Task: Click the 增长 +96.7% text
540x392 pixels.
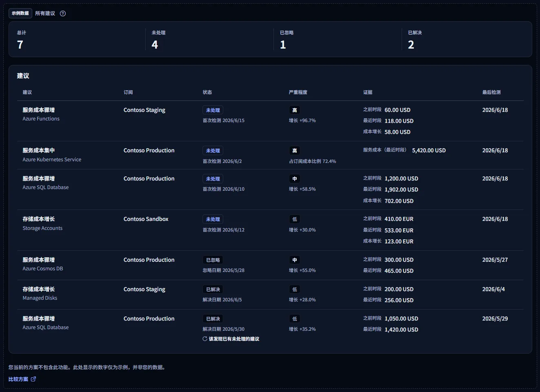Action: pos(302,120)
